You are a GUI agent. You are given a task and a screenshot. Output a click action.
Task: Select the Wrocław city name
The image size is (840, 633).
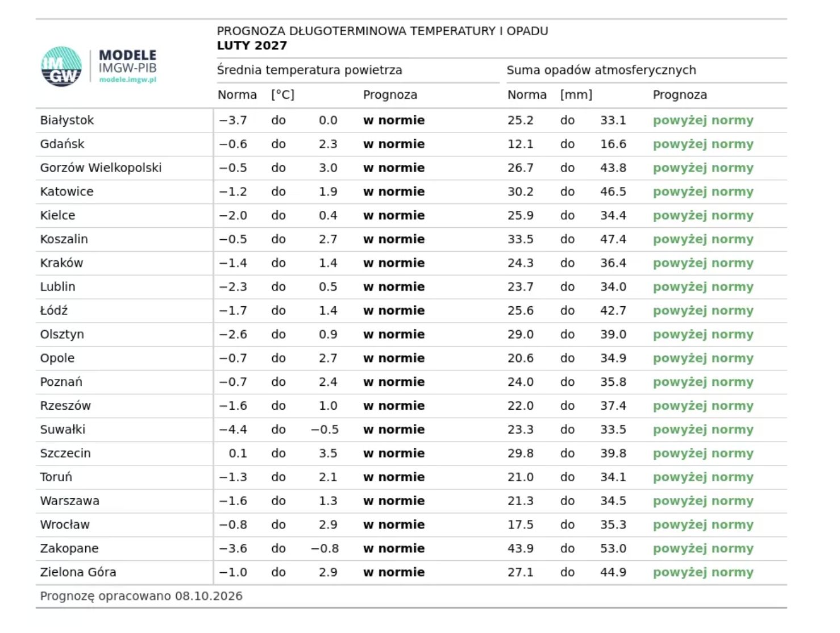[65, 525]
